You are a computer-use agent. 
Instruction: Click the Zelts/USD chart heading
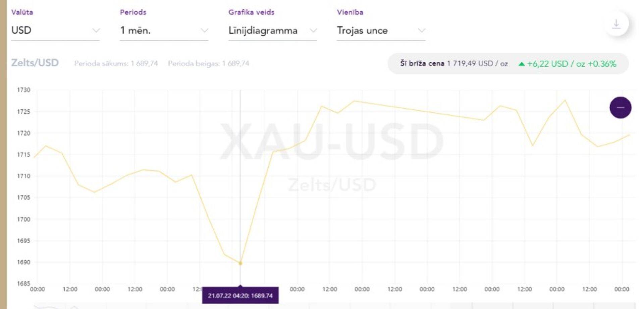coord(35,63)
